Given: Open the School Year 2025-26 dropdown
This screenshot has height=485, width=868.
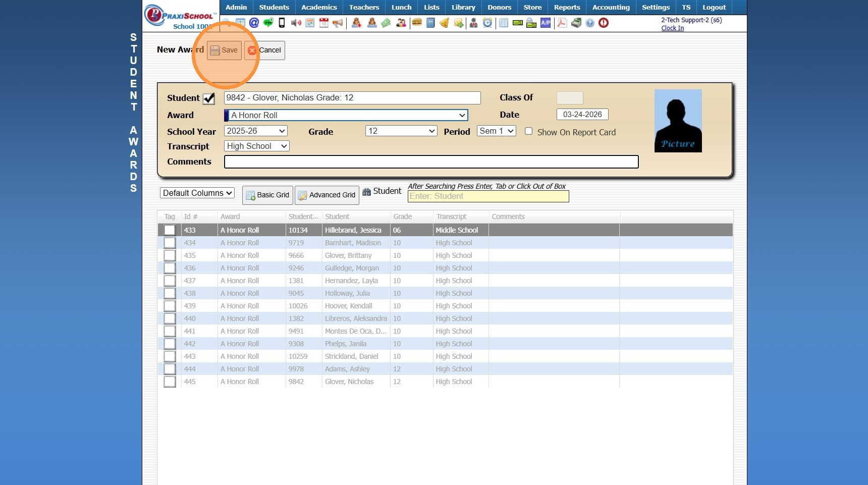Looking at the screenshot, I should point(256,131).
